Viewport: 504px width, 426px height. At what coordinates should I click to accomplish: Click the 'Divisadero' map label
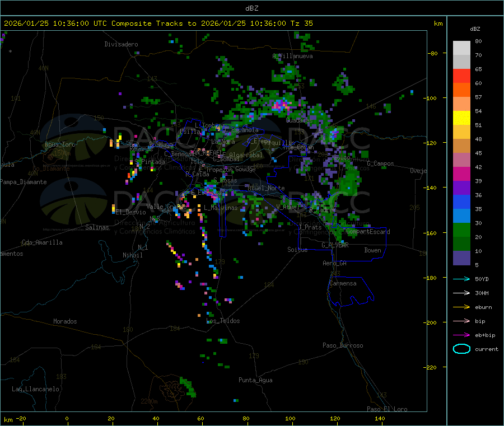[121, 44]
